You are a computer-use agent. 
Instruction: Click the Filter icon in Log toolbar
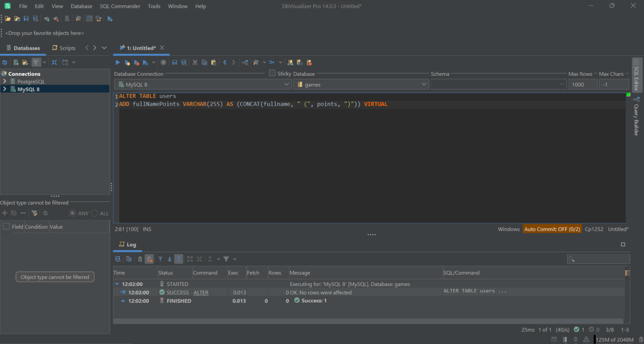[x=227, y=259]
